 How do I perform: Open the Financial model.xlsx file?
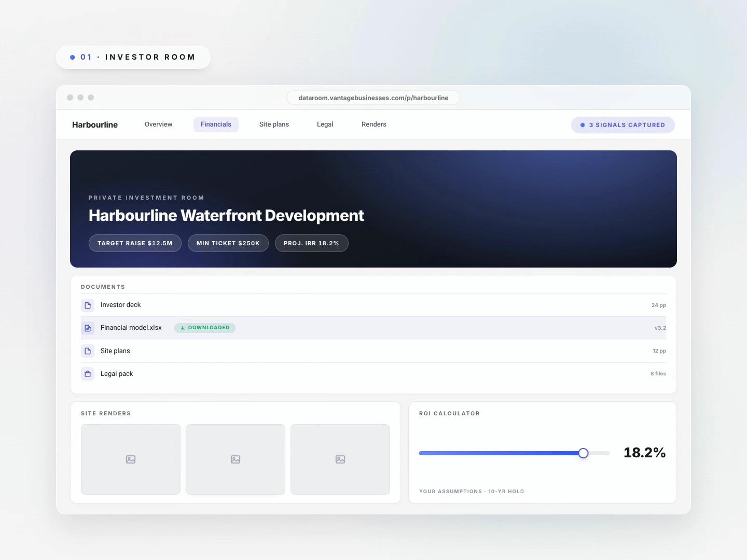click(x=374, y=328)
